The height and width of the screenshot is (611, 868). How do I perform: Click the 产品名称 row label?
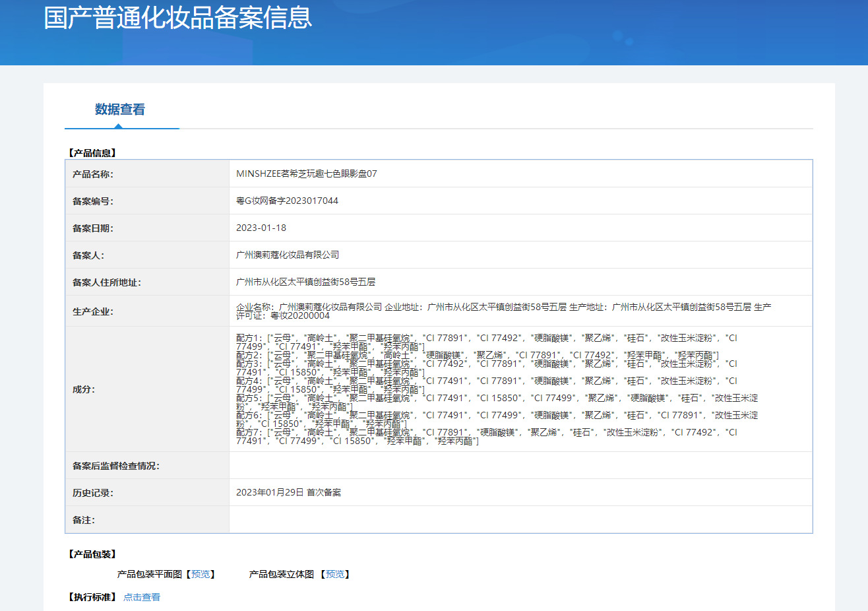pyautogui.click(x=93, y=174)
